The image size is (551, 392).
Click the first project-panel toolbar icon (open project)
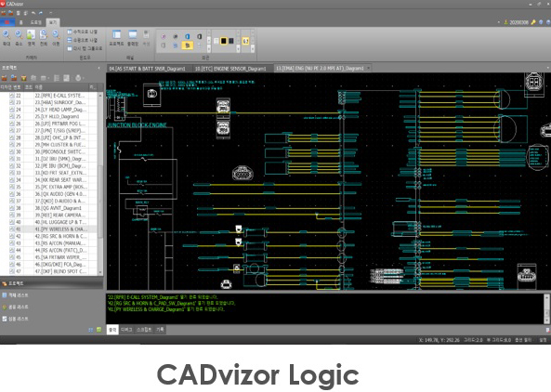5,78
